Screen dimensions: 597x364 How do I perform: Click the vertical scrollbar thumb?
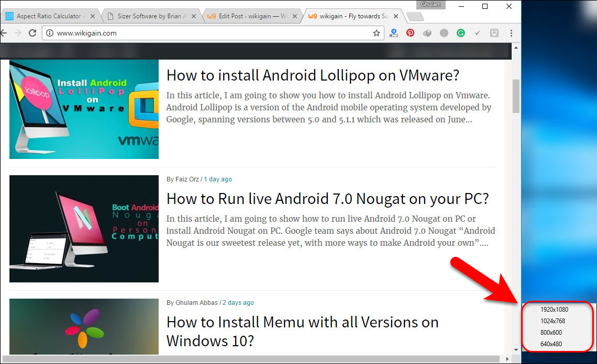516,96
